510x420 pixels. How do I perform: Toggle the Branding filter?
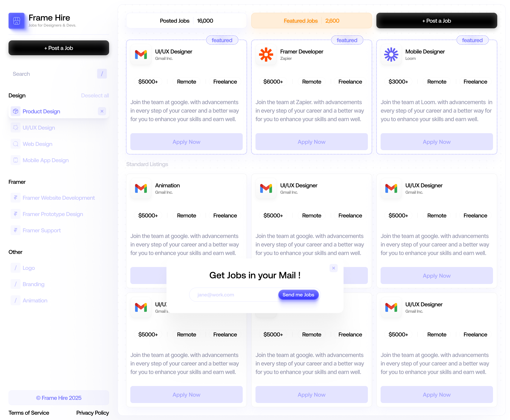tap(33, 284)
